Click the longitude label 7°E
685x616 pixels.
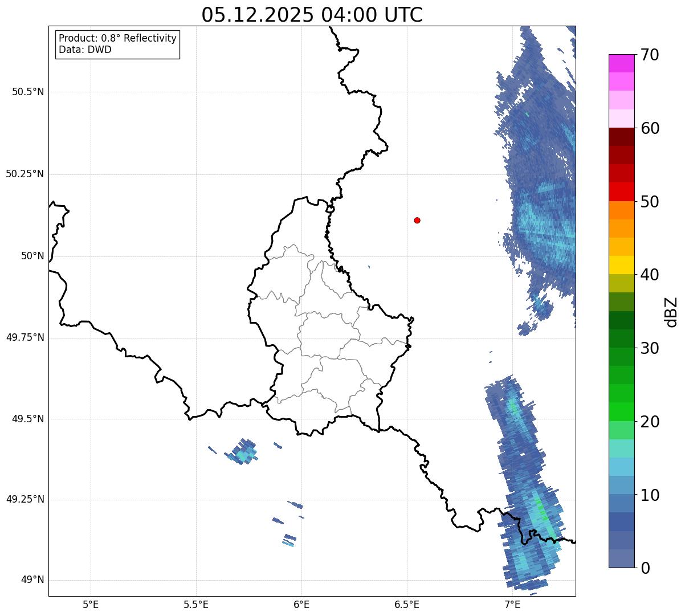pyautogui.click(x=512, y=604)
